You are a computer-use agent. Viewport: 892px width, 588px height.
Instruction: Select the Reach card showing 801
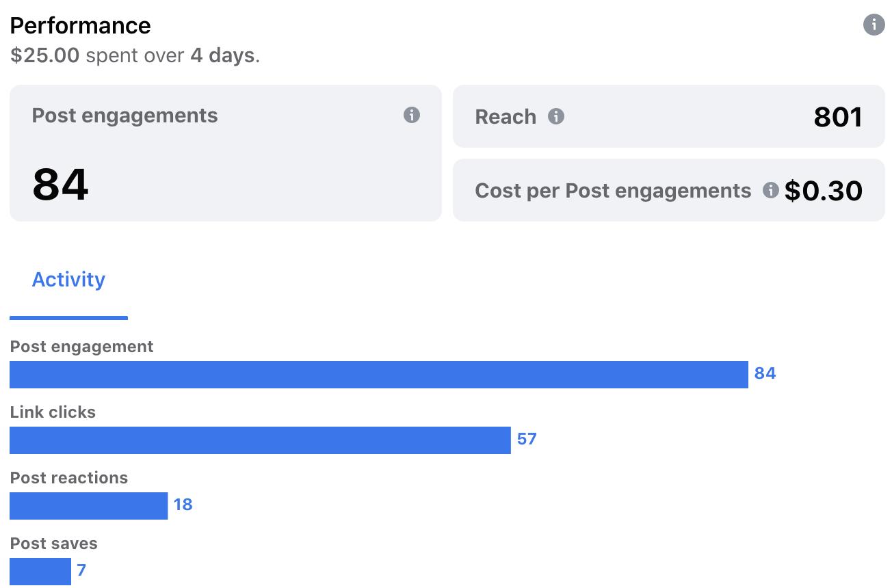669,116
